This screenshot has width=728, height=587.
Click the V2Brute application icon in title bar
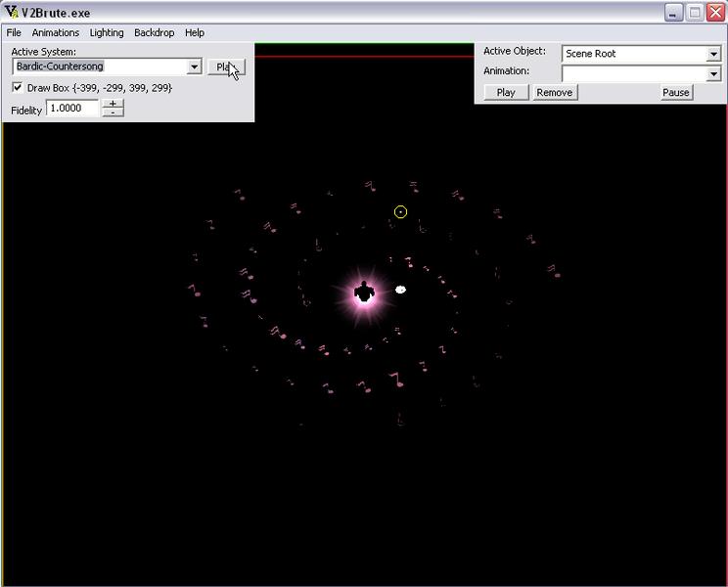pyautogui.click(x=12, y=12)
